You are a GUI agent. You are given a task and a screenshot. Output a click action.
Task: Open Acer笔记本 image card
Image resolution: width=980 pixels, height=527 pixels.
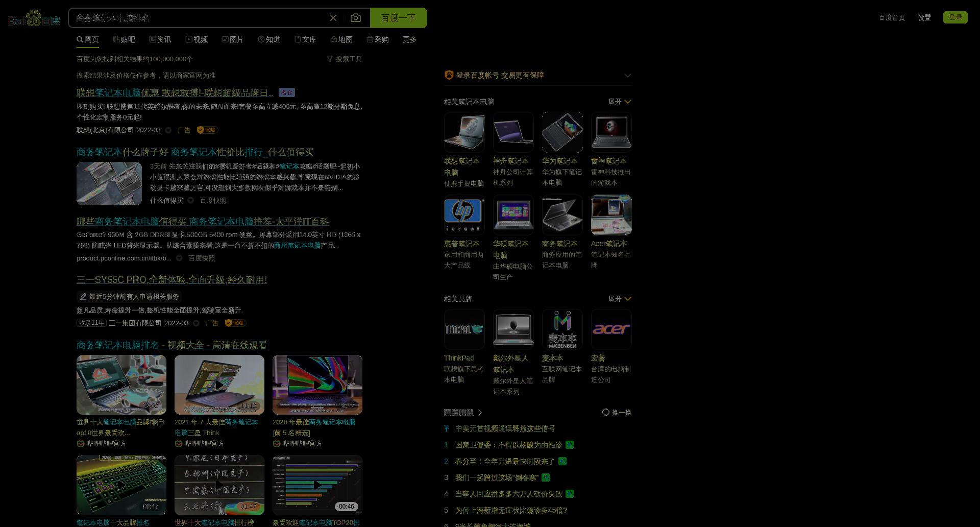pos(611,215)
